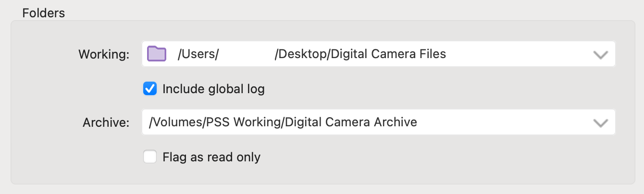Click the hidden username gap in the Working path
644x194 pixels.
(x=247, y=54)
